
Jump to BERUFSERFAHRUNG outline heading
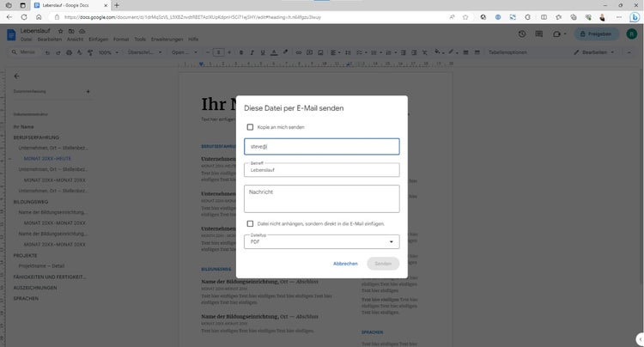coord(36,137)
